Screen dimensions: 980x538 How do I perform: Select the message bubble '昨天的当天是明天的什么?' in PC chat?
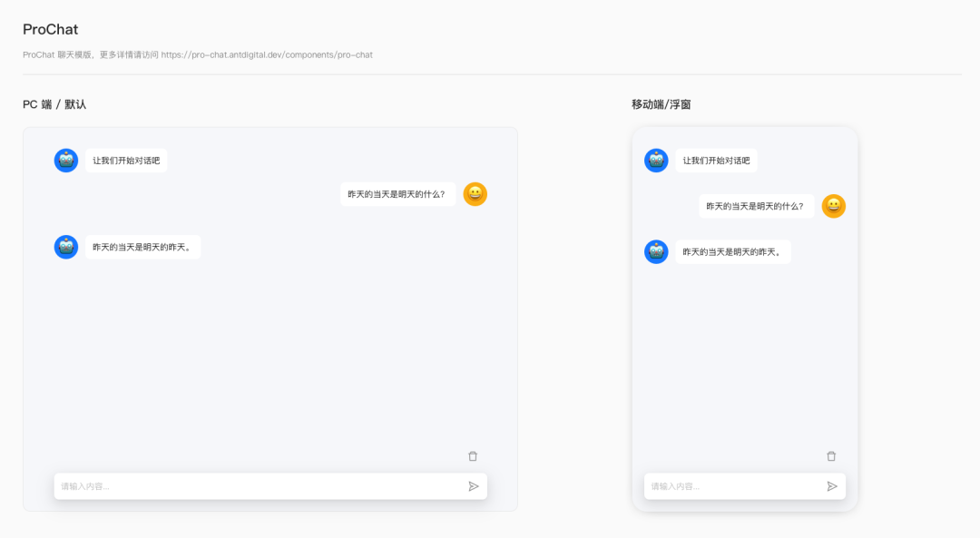click(x=397, y=193)
